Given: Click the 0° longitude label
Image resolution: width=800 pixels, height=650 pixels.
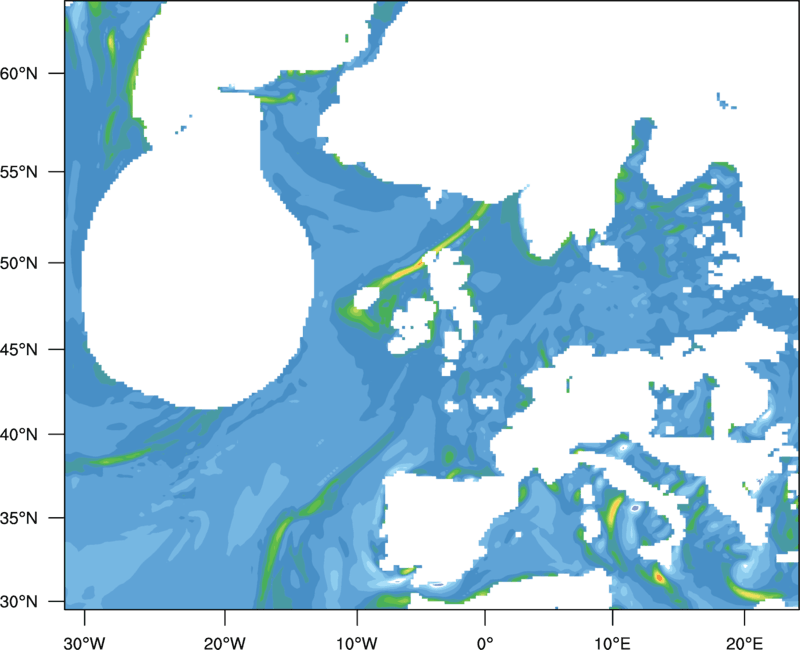Looking at the screenshot, I should point(485,642).
